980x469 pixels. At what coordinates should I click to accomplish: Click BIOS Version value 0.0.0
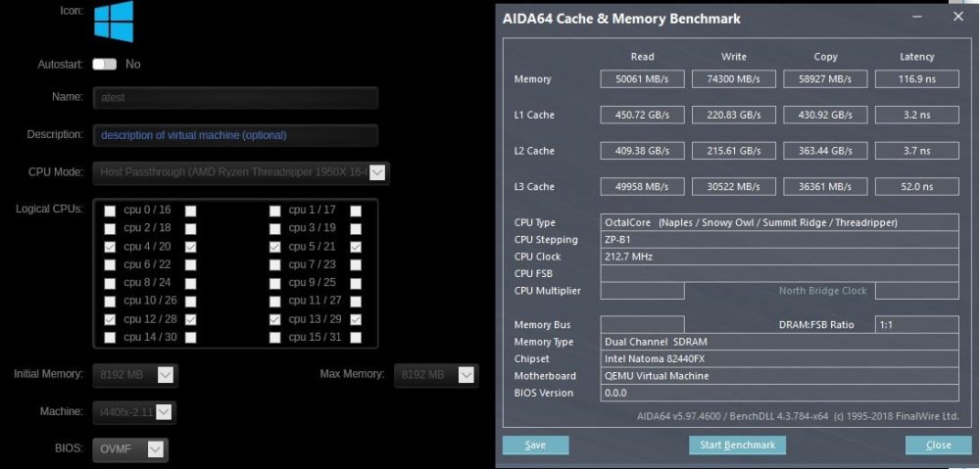[779, 393]
